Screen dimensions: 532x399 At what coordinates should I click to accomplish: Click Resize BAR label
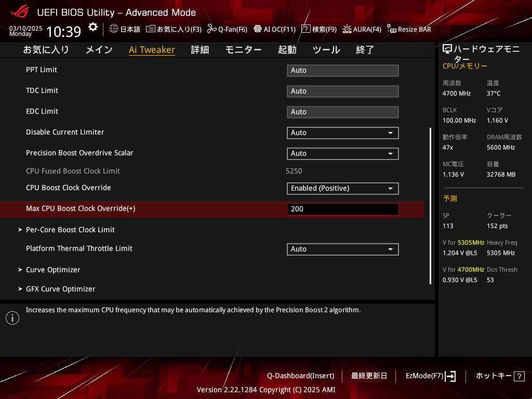point(414,29)
